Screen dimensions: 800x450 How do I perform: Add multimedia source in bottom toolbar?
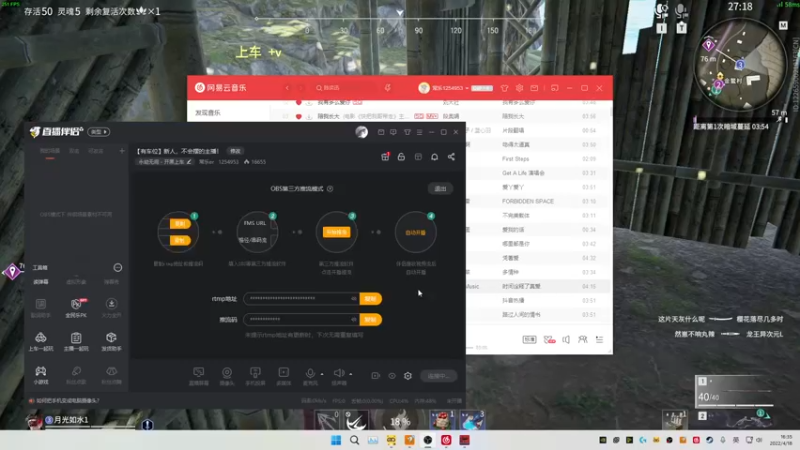284,376
